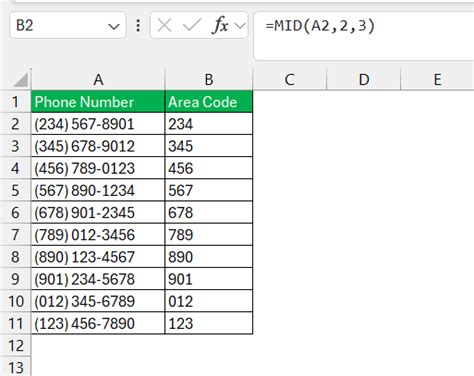Select row 6 header
This screenshot has width=474, height=376.
coord(15,212)
